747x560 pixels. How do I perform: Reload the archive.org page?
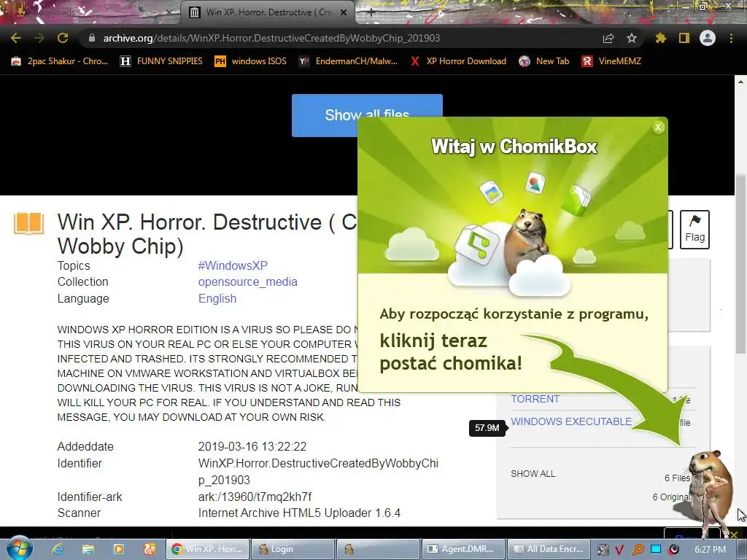point(63,38)
